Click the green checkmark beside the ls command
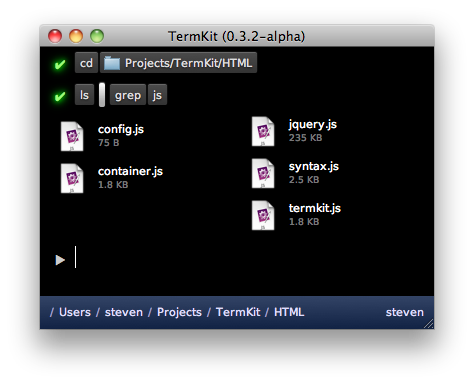 tap(60, 96)
